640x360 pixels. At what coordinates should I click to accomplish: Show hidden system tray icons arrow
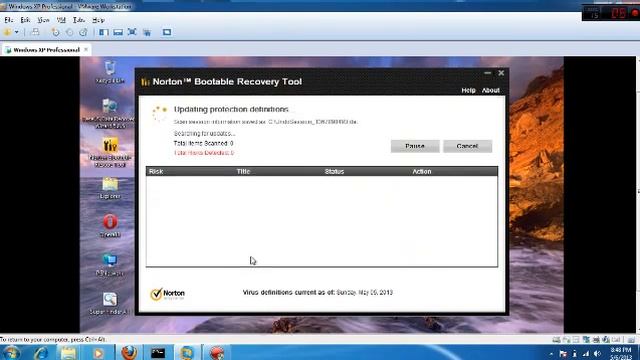[x=551, y=354]
